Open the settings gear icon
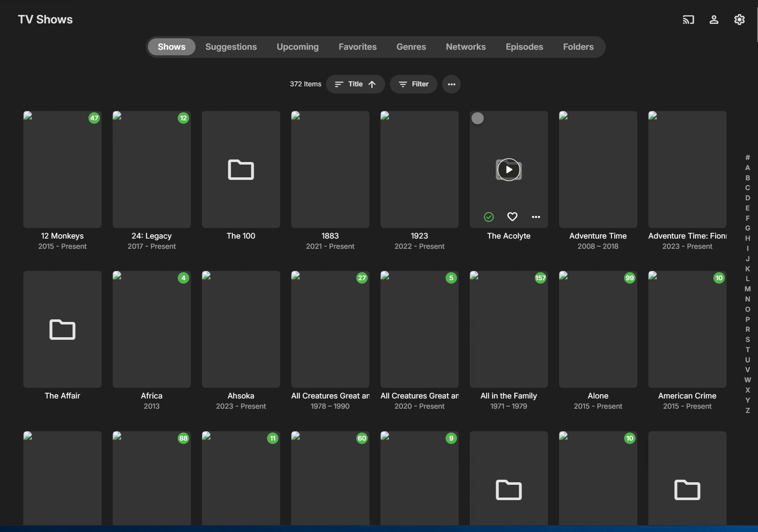This screenshot has height=532, width=758. 739,20
